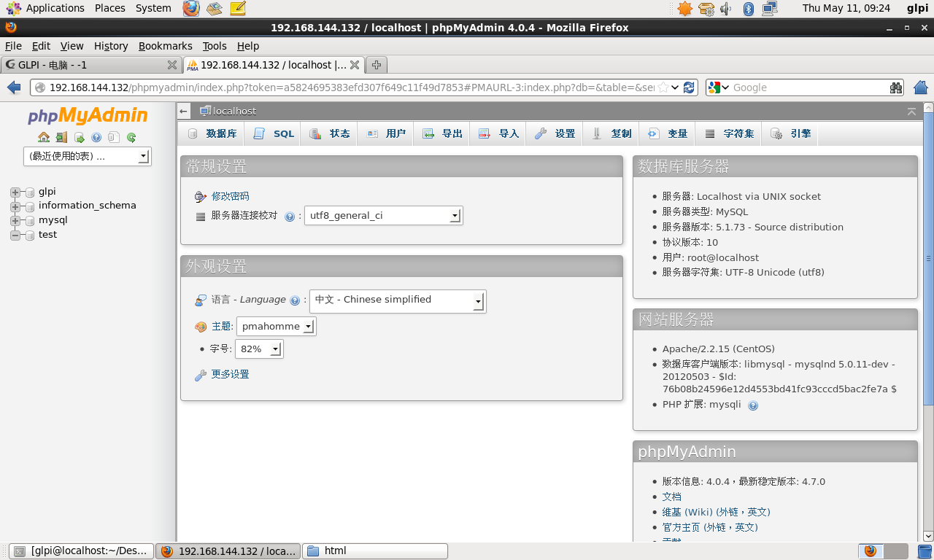Screen dimensions: 934x560
Task: Switch to the GLPI browser tab
Action: coord(90,65)
